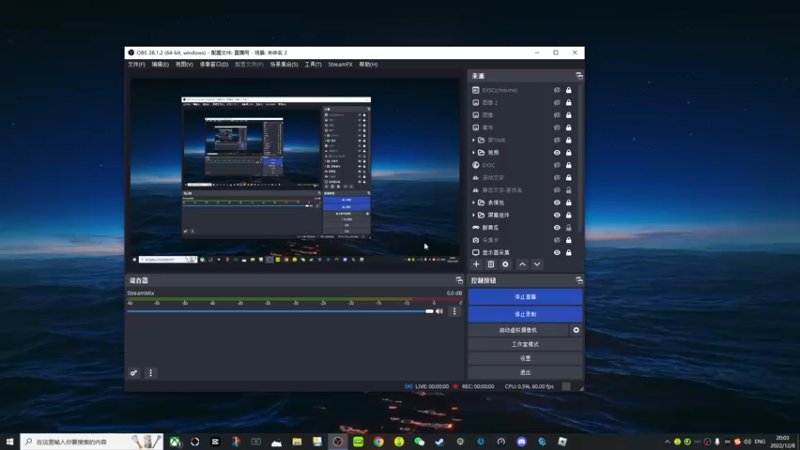800x450 pixels.
Task: Click 退出 to exit OBS
Action: click(525, 372)
